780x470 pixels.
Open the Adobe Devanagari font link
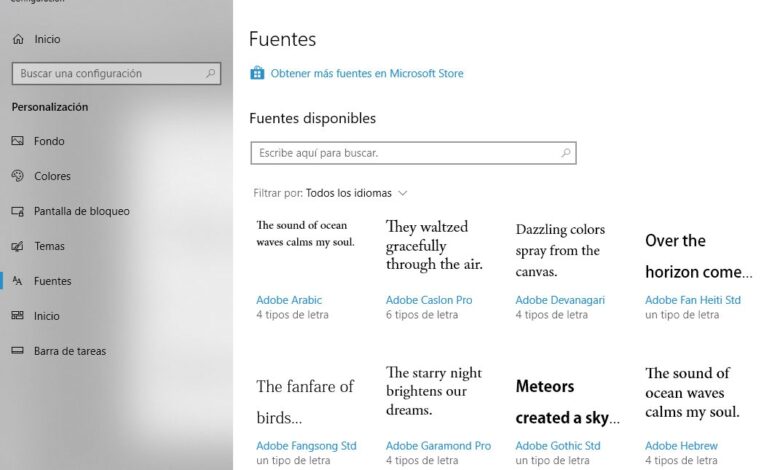[x=560, y=300]
